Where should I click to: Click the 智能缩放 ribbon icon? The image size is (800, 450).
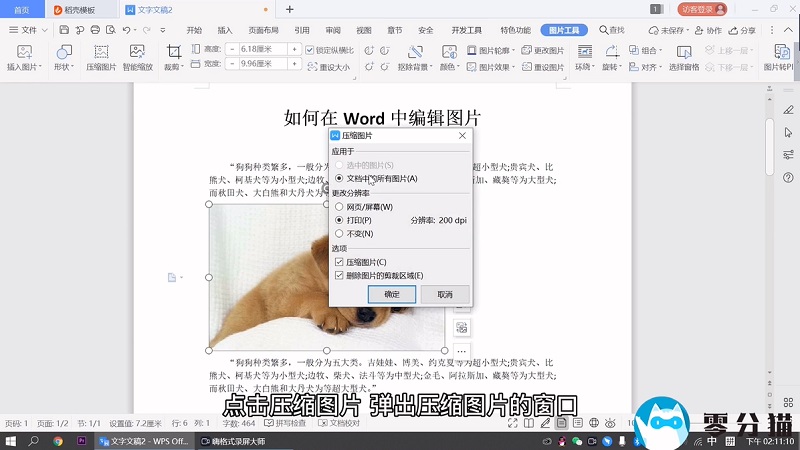(x=138, y=52)
